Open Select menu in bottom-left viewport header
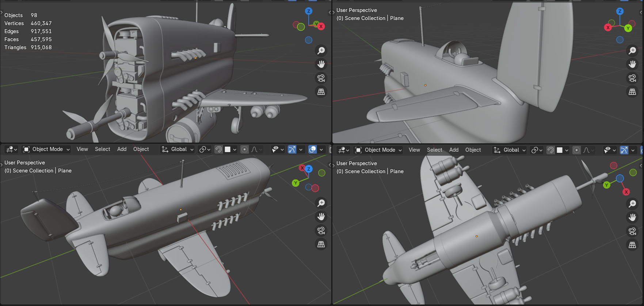Viewport: 644px width, 306px height. click(x=102, y=149)
